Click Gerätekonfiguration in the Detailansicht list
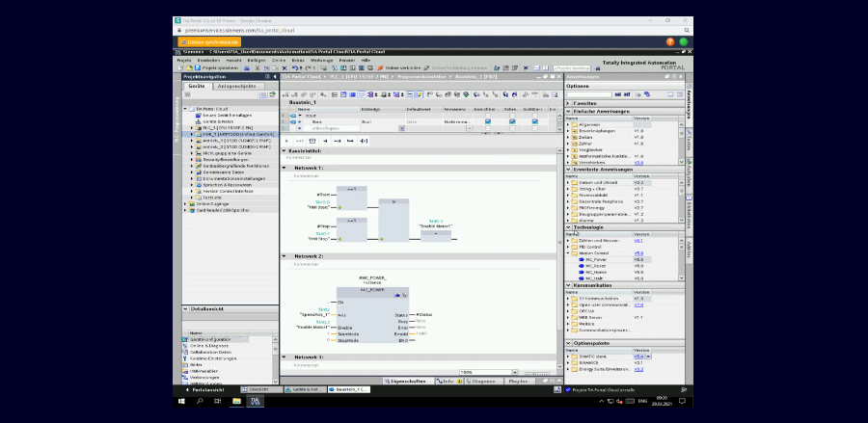The height and width of the screenshot is (423, 868). click(211, 339)
